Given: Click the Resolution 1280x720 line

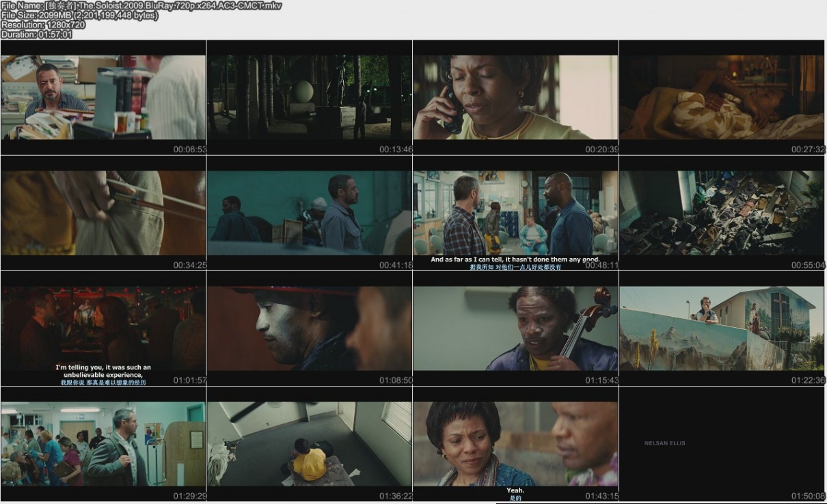Looking at the screenshot, I should coord(43,25).
